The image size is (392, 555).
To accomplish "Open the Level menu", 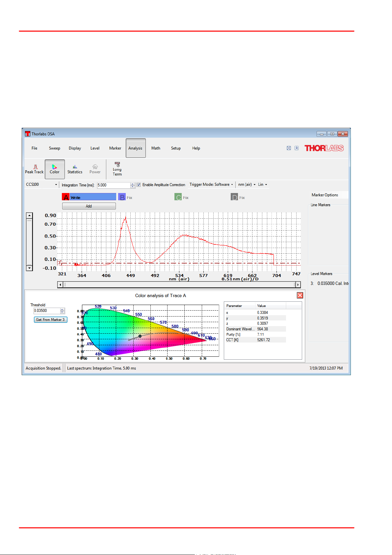I will 95,148.
